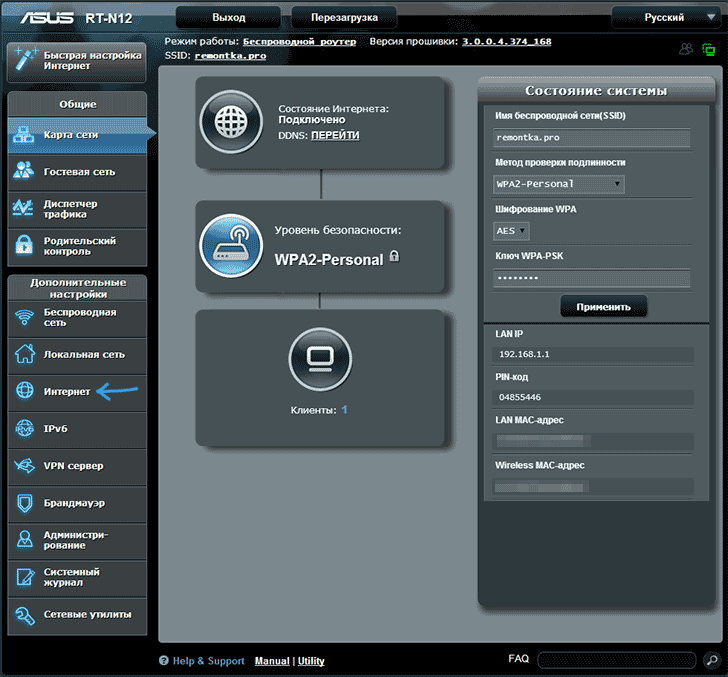The width and height of the screenshot is (728, 677).
Task: Click the Выход logout button
Action: pyautogui.click(x=229, y=17)
